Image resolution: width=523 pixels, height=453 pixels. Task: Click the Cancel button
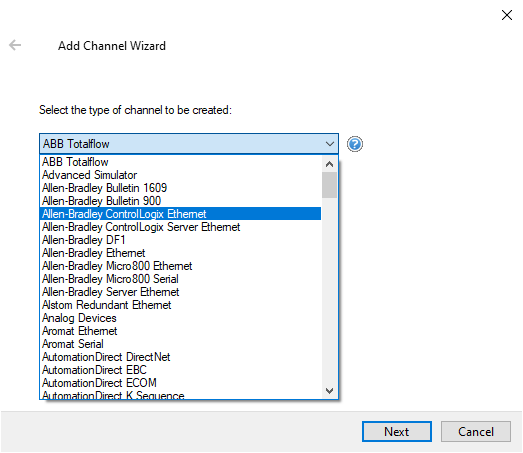[476, 431]
